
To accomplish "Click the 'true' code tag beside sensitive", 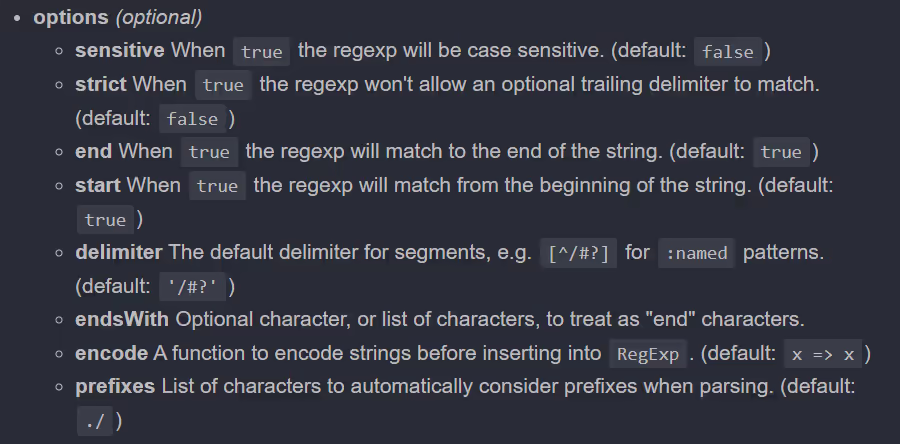I will pos(262,51).
